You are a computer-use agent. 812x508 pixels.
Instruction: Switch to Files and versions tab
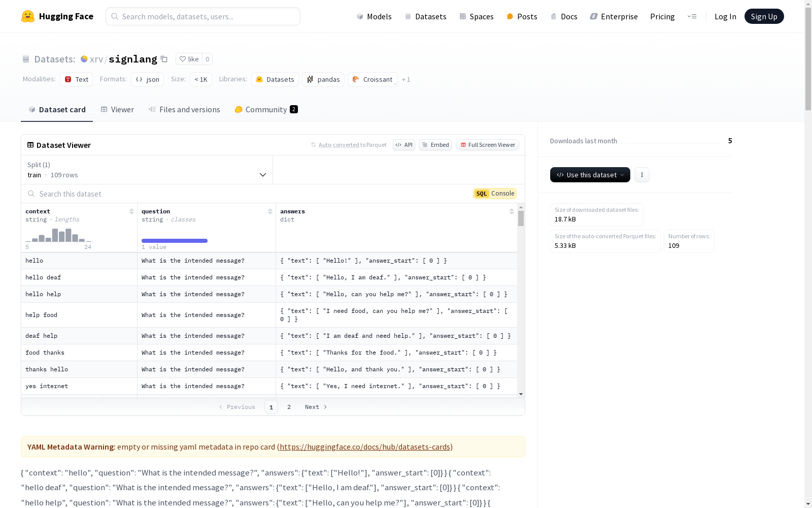point(184,110)
